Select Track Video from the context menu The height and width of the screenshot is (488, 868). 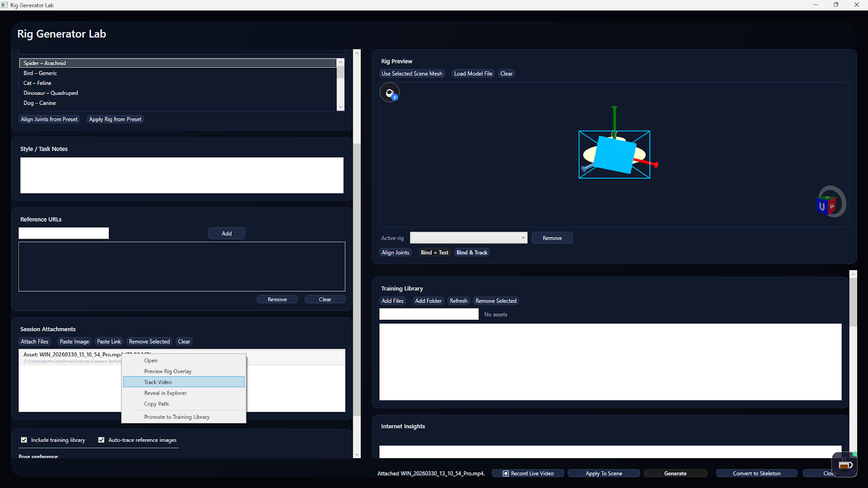coord(157,382)
